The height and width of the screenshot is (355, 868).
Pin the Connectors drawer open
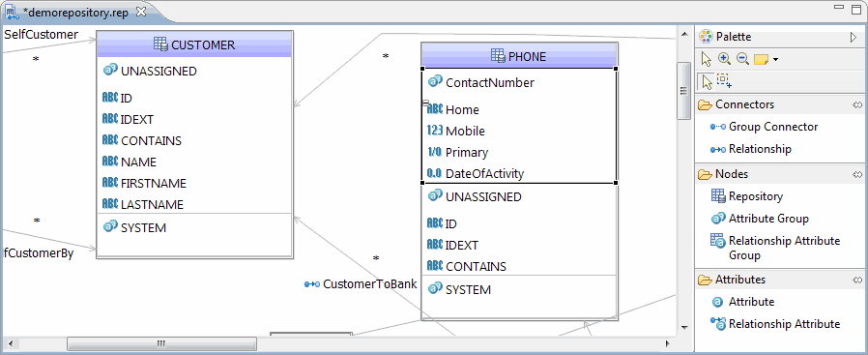(x=857, y=104)
